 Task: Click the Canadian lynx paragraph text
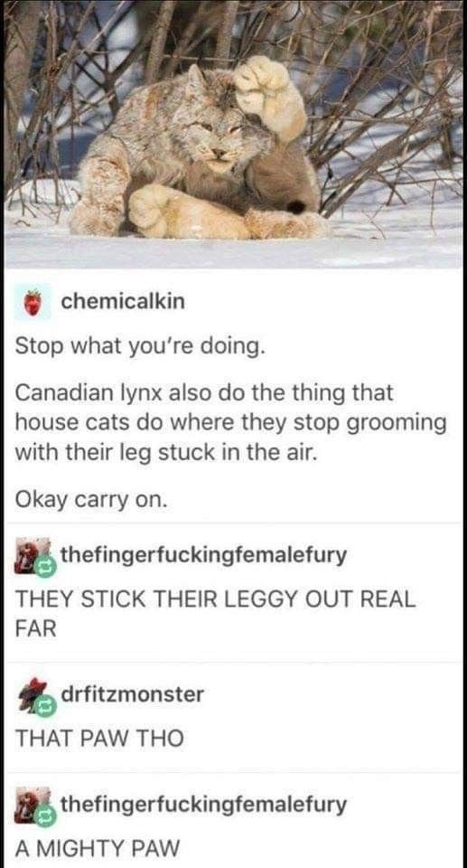(x=230, y=423)
